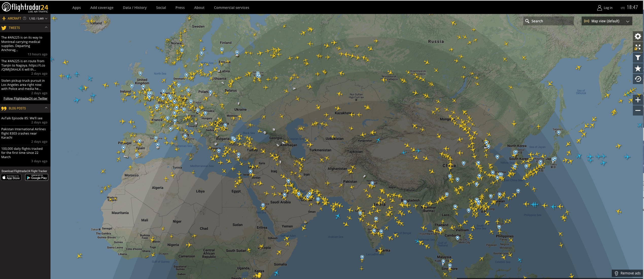The image size is (644, 279).
Task: Click the Blog Posts quote icon
Action: coord(4,108)
